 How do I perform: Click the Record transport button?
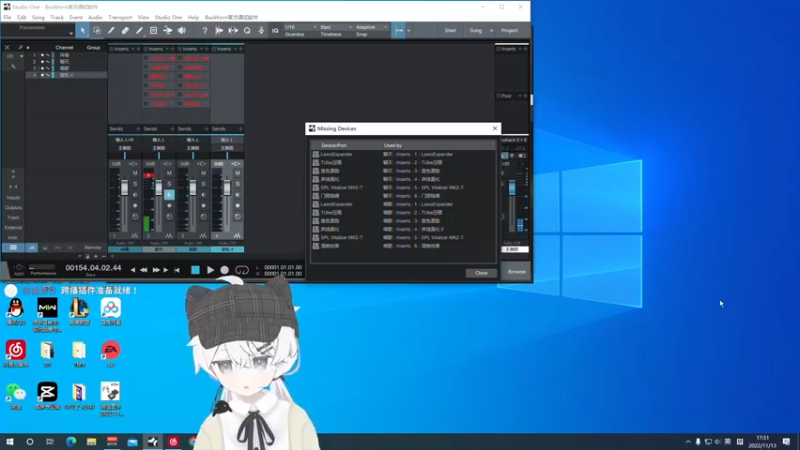[x=224, y=270]
